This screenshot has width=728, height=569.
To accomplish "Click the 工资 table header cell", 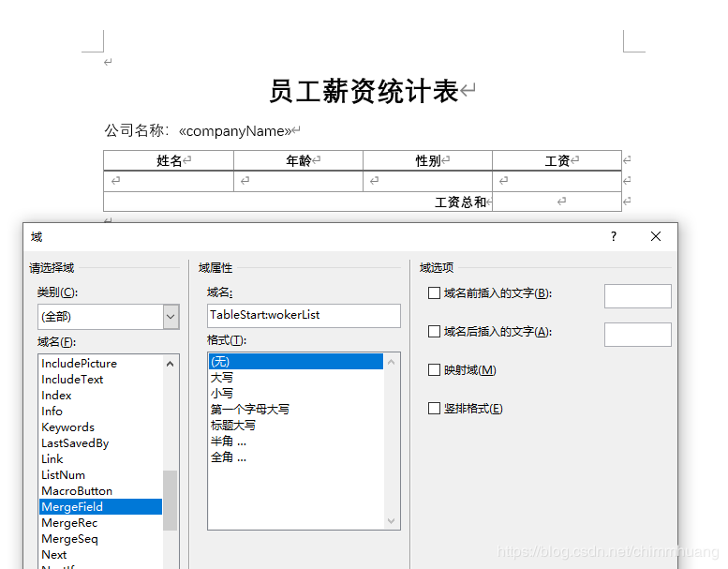I will 557,160.
